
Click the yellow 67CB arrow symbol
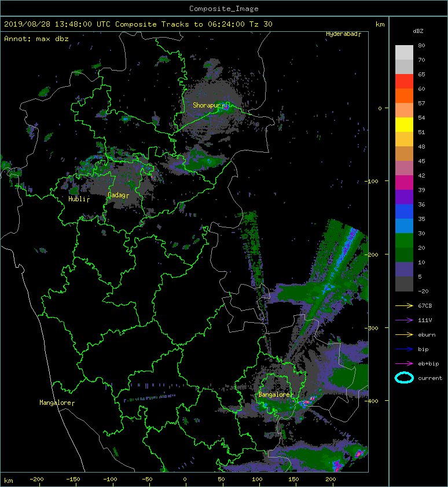(404, 306)
